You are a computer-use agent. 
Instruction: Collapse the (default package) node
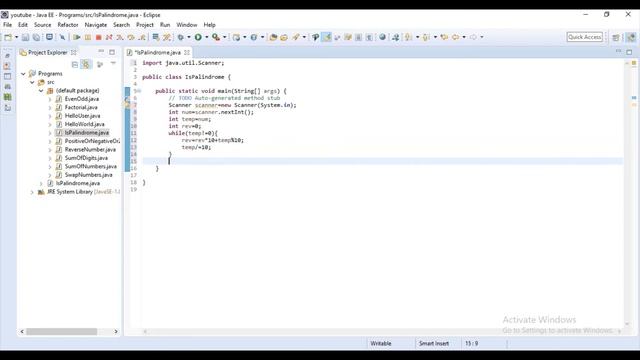41,91
